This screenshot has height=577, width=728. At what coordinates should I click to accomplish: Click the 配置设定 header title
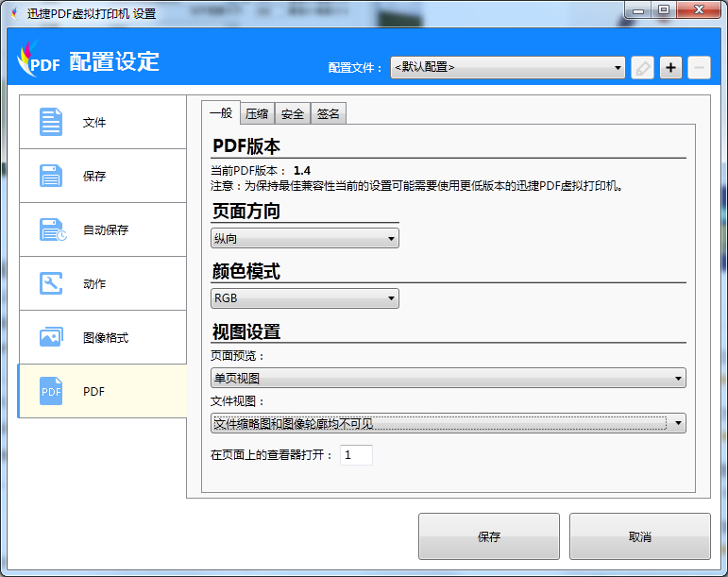114,61
